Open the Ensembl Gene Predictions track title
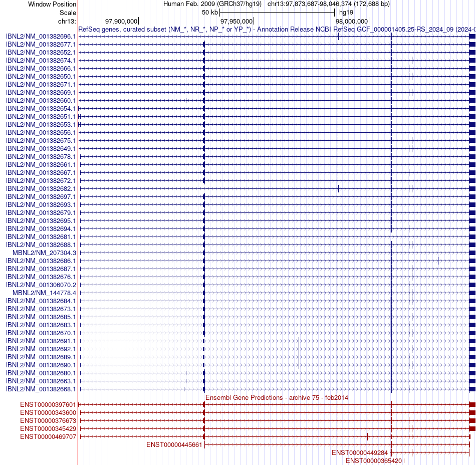 point(277,398)
